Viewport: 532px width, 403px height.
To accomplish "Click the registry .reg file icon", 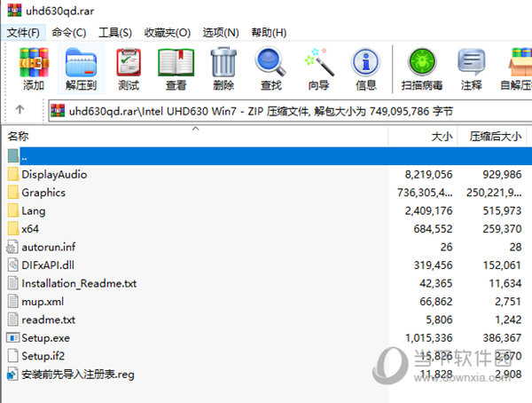I will click(12, 374).
